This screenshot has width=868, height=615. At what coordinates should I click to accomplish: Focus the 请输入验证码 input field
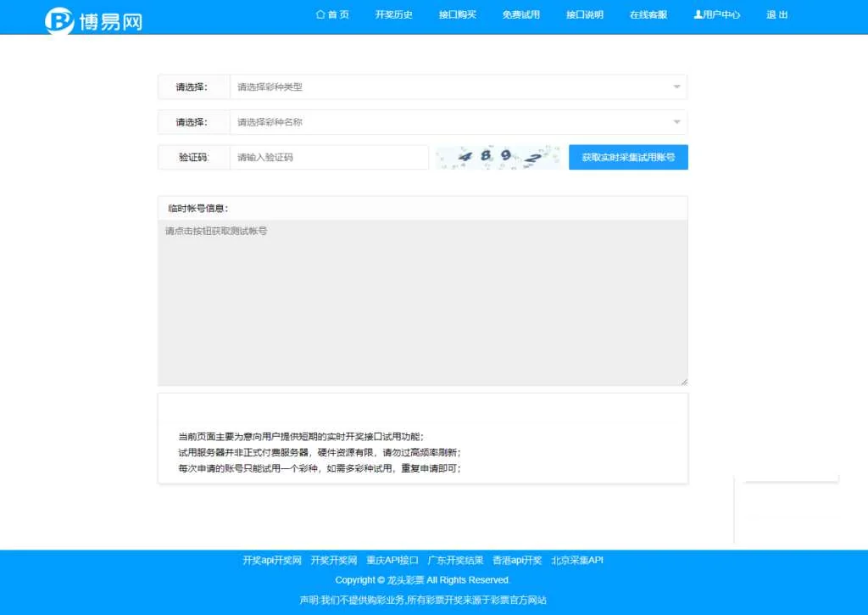(329, 157)
